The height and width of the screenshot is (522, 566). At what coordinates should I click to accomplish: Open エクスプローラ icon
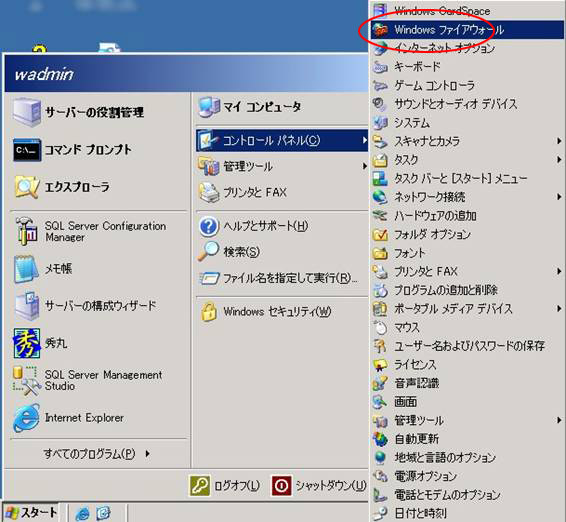27,187
